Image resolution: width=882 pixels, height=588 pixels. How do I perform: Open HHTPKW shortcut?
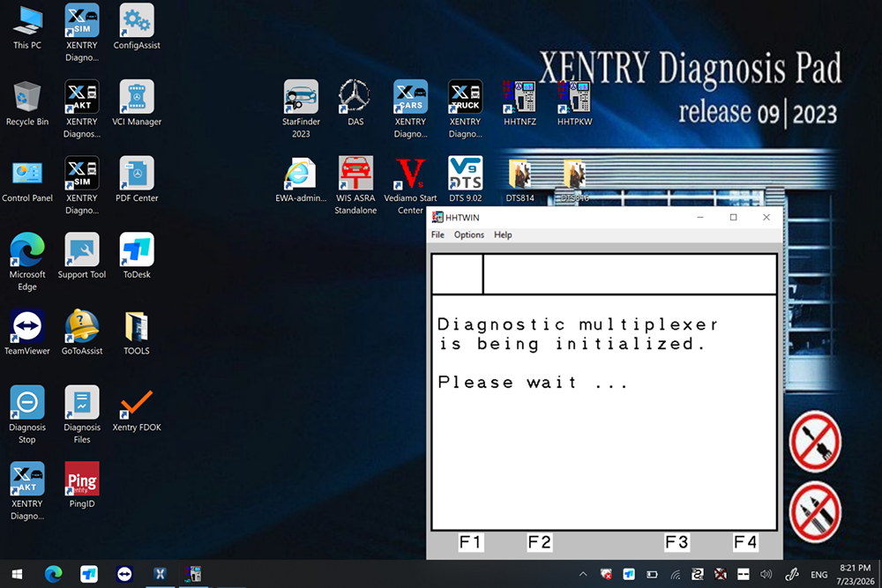[574, 103]
